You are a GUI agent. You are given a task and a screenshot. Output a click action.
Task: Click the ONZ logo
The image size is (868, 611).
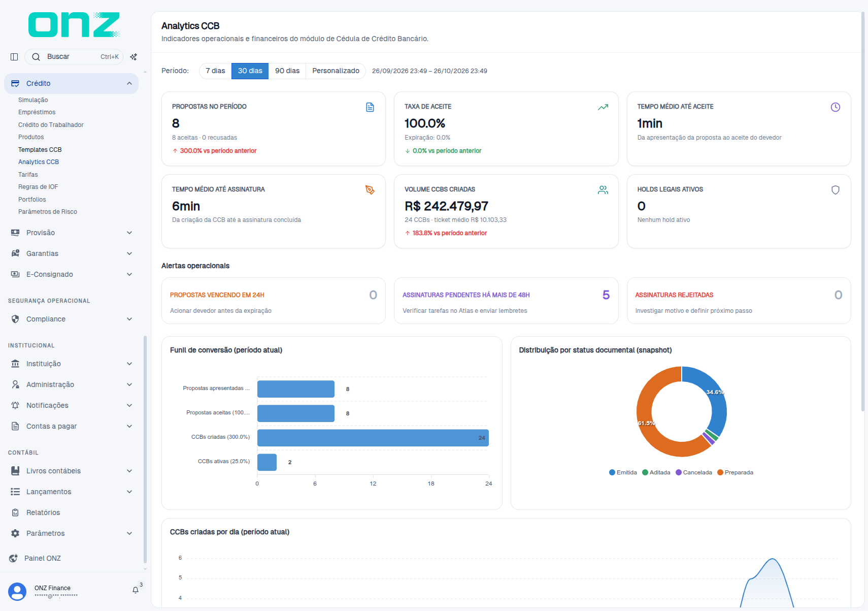pyautogui.click(x=74, y=25)
